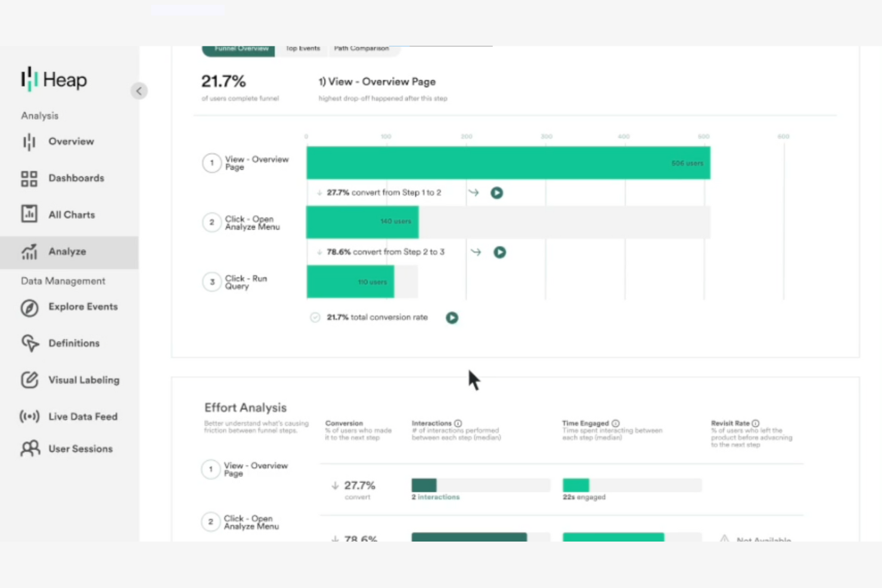
Task: Play sessions for total conversion rate
Action: [452, 318]
